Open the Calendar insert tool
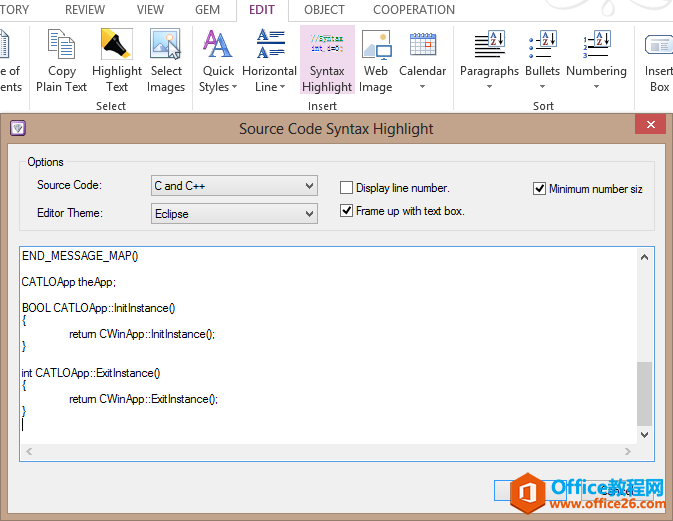 pos(422,61)
